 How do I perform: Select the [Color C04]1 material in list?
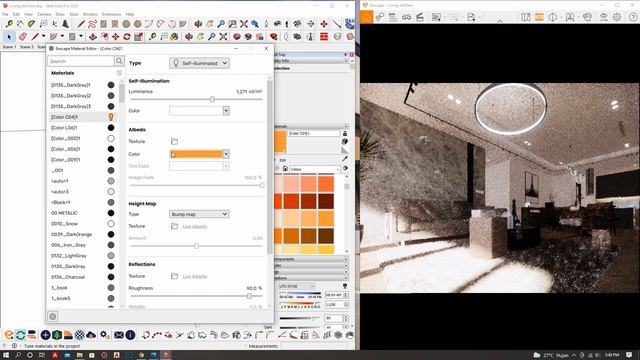pos(82,117)
